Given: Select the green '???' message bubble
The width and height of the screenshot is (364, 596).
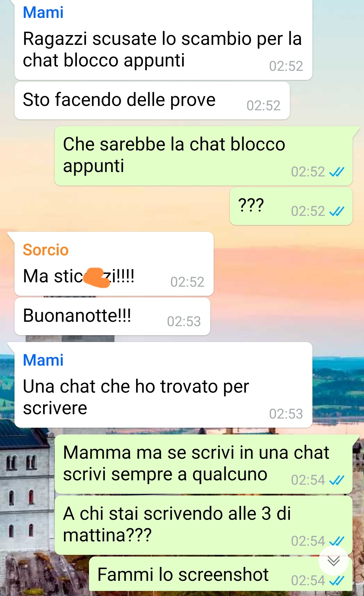Looking at the screenshot, I should (x=291, y=206).
